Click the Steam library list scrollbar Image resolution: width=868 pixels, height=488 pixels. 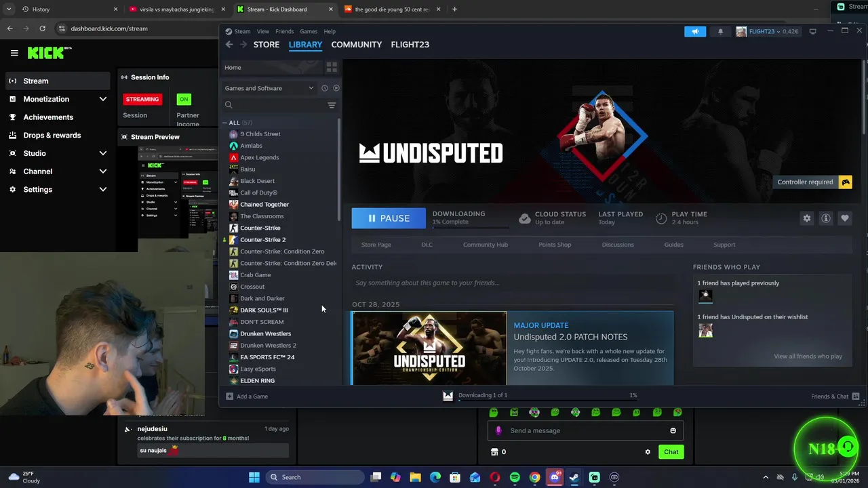(x=338, y=169)
